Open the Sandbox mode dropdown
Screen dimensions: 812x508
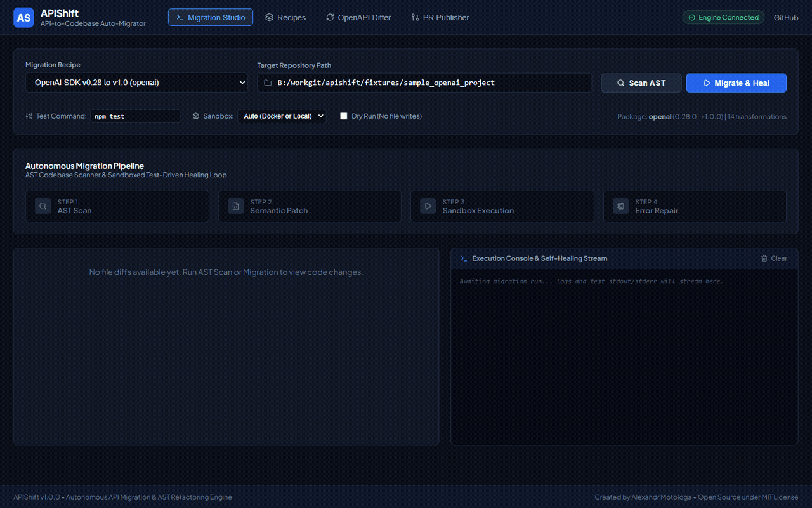[x=282, y=116]
